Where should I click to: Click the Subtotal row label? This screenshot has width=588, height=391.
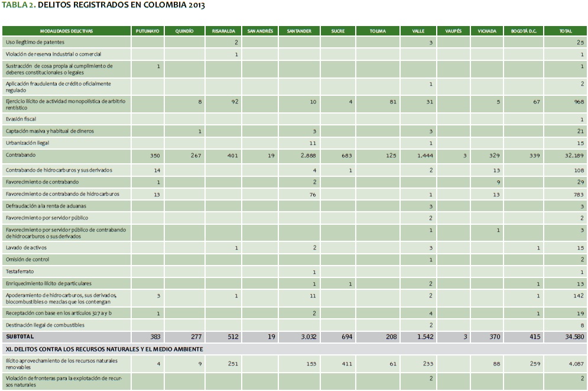point(20,336)
